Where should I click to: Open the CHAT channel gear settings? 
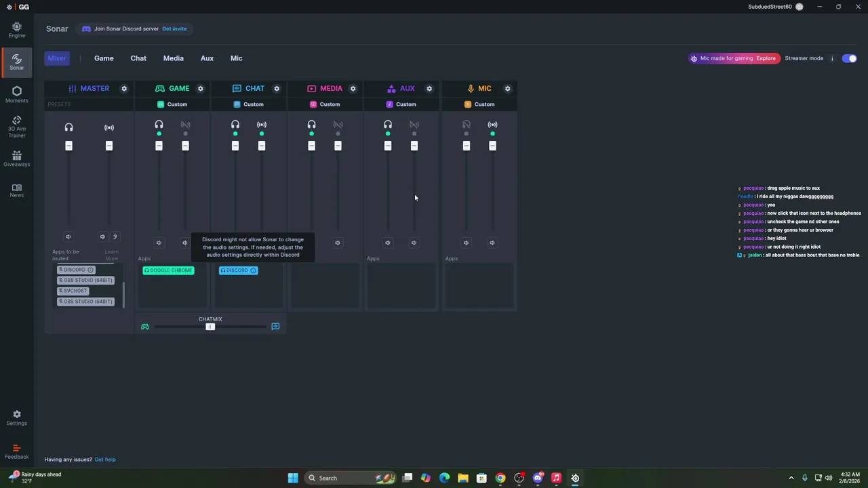click(277, 89)
